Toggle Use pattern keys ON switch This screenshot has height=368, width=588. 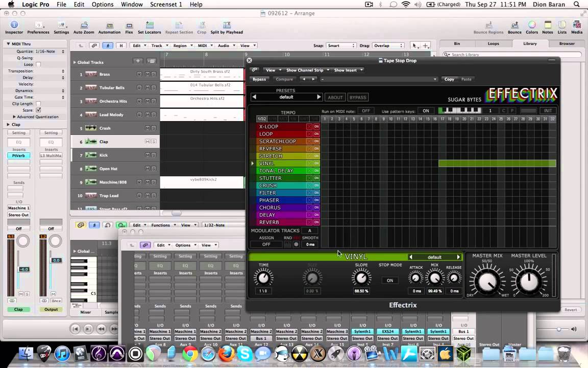(426, 111)
